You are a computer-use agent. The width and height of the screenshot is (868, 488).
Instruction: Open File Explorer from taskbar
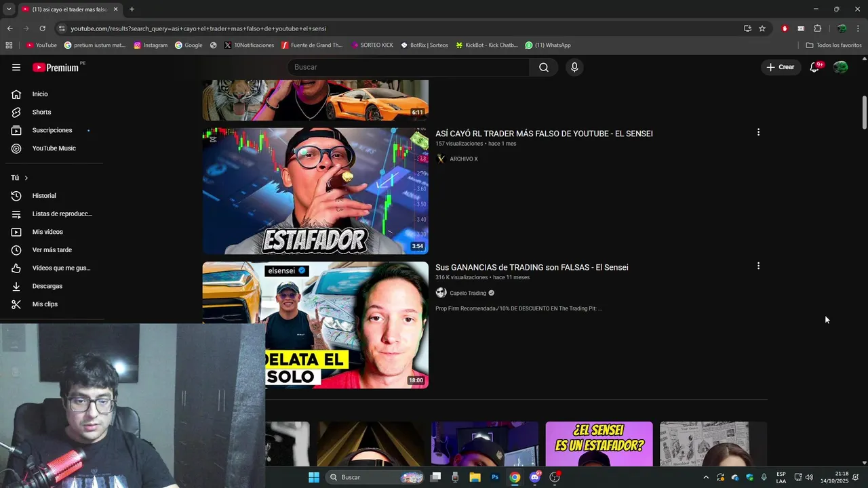(475, 477)
